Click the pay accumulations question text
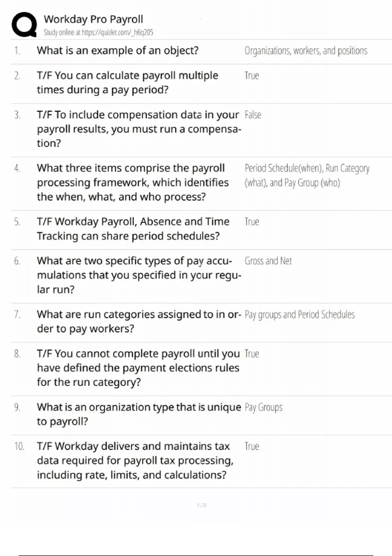 pos(139,275)
